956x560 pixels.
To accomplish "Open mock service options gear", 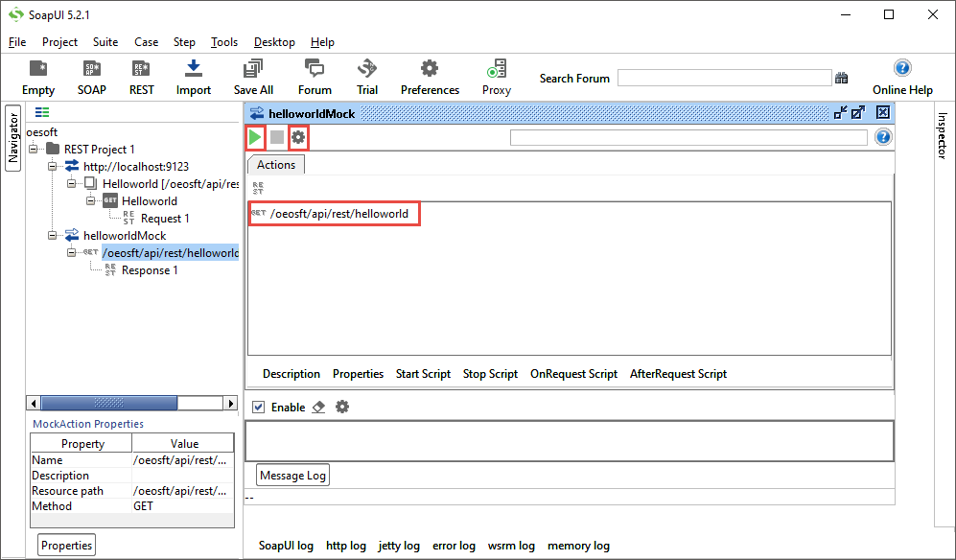I will click(298, 137).
